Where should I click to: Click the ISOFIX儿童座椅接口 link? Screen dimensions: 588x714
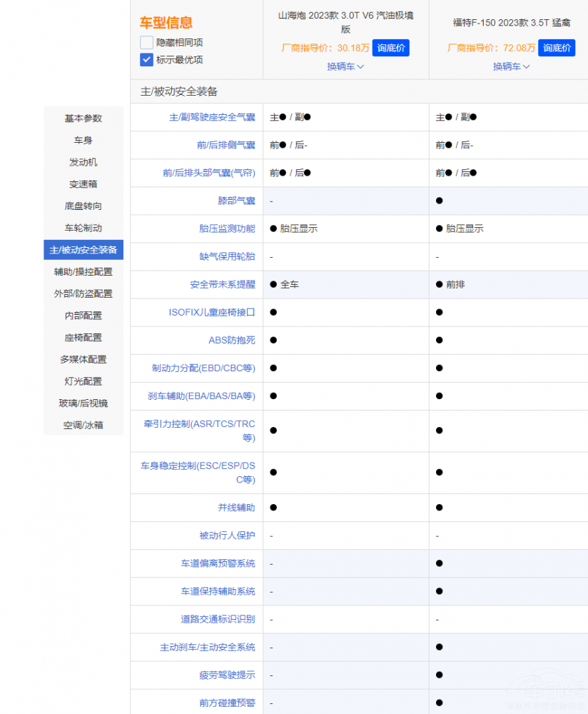pos(212,312)
